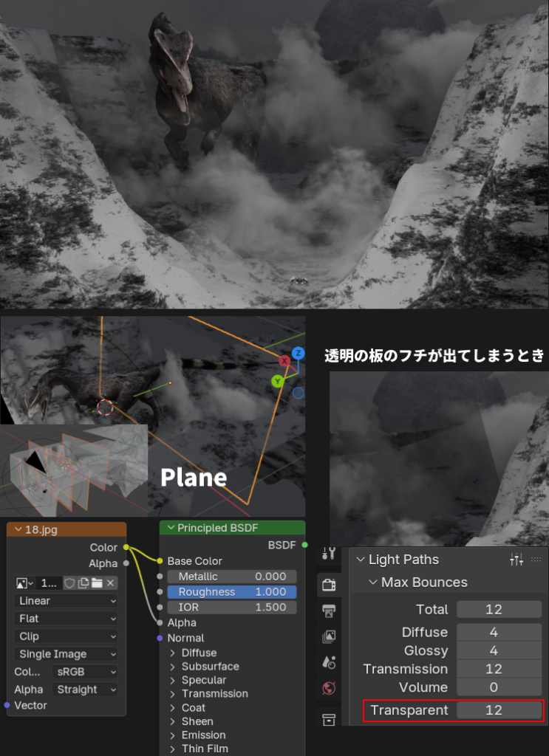
Task: Open the Object properties box icon
Action: 329,719
